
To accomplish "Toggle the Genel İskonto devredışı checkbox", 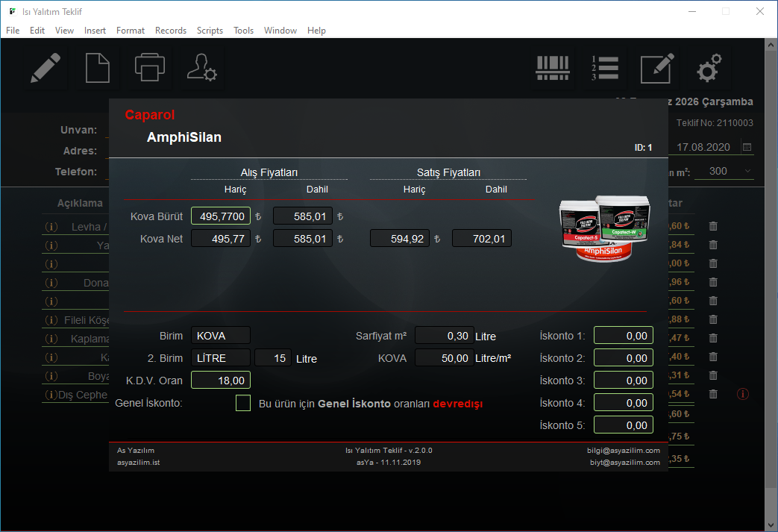I will click(x=243, y=403).
